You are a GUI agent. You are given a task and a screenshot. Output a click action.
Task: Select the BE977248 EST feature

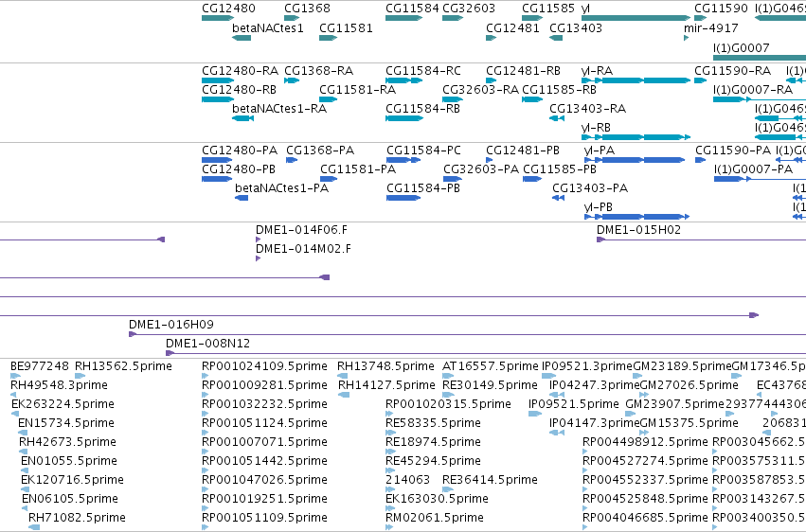[15, 376]
